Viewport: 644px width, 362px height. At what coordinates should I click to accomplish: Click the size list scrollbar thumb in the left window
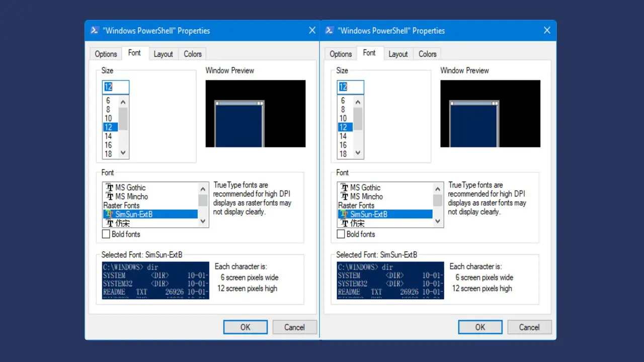(x=123, y=119)
